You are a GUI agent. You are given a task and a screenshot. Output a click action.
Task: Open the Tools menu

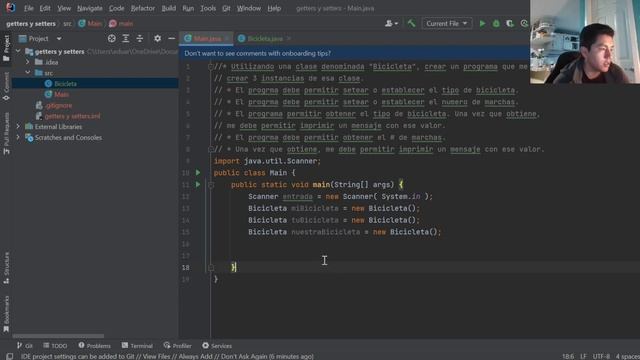(x=208, y=8)
